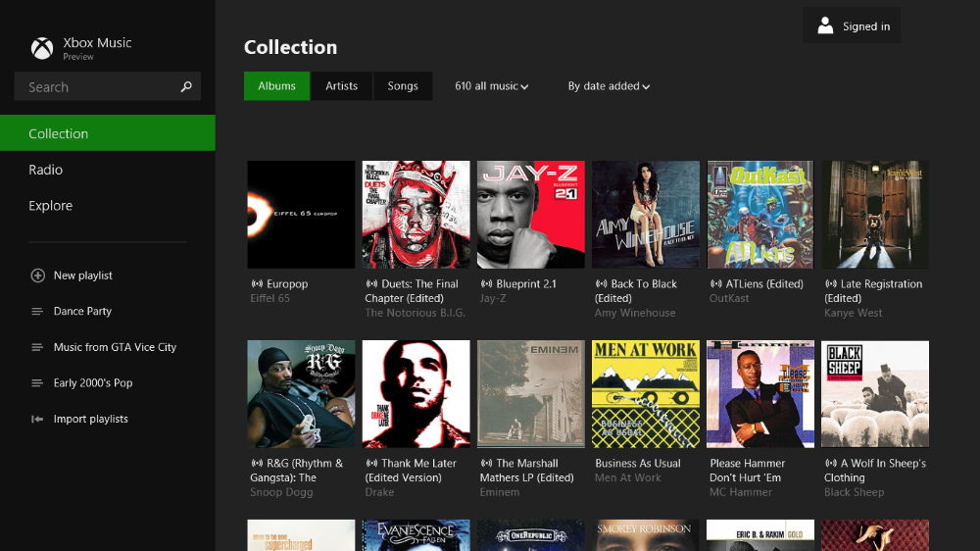Open Explore in the sidebar
This screenshot has width=980, height=551.
(108, 205)
